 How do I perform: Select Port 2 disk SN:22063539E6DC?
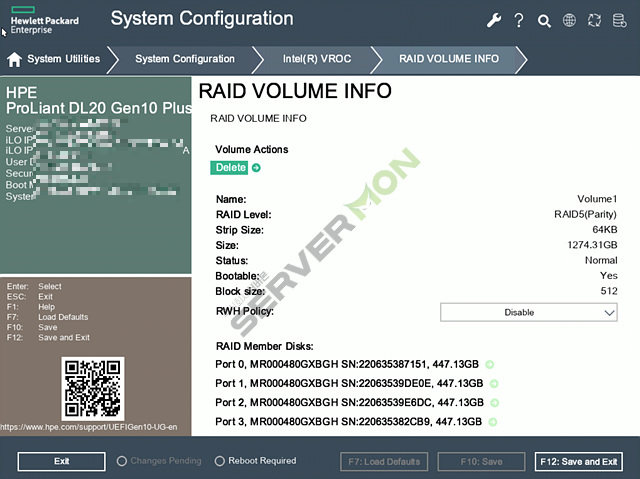[349, 402]
